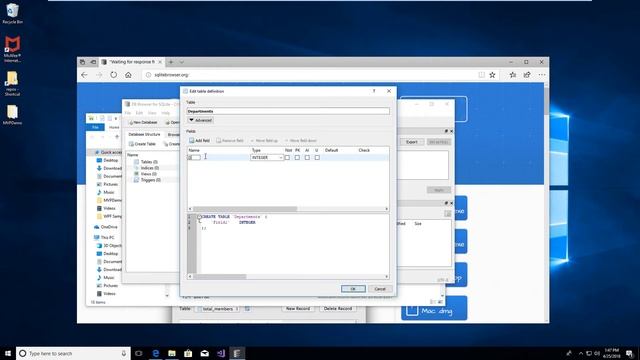Open the favorites hub icon

(513, 75)
